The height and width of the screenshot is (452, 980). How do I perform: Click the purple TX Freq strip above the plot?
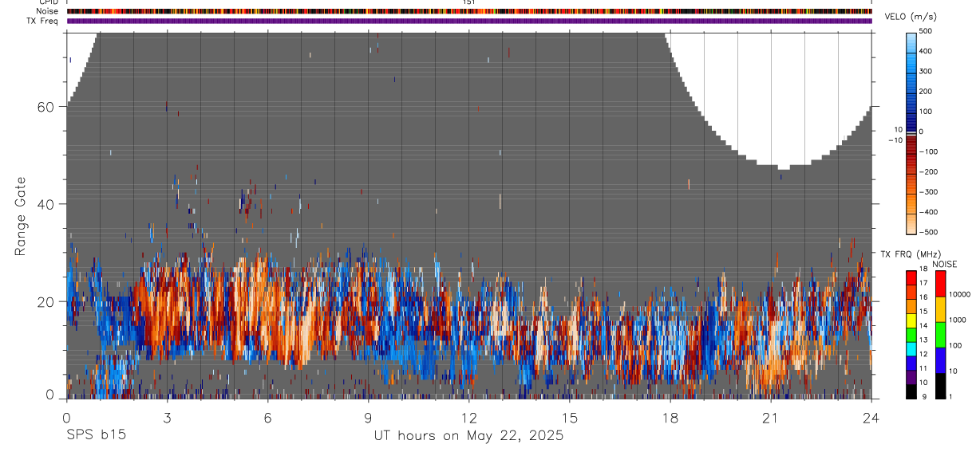(x=469, y=21)
